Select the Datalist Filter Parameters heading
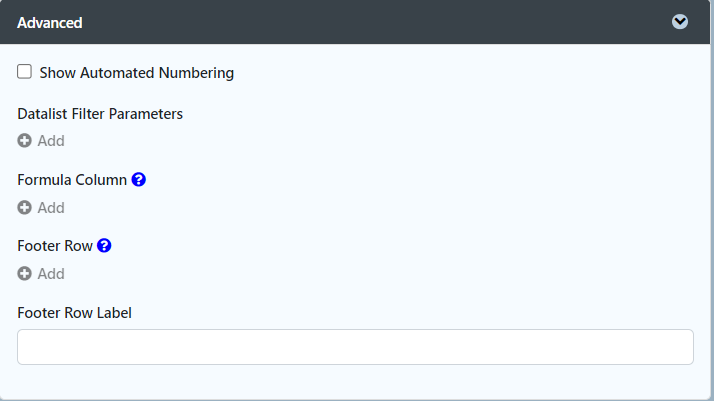The width and height of the screenshot is (714, 401). [100, 114]
